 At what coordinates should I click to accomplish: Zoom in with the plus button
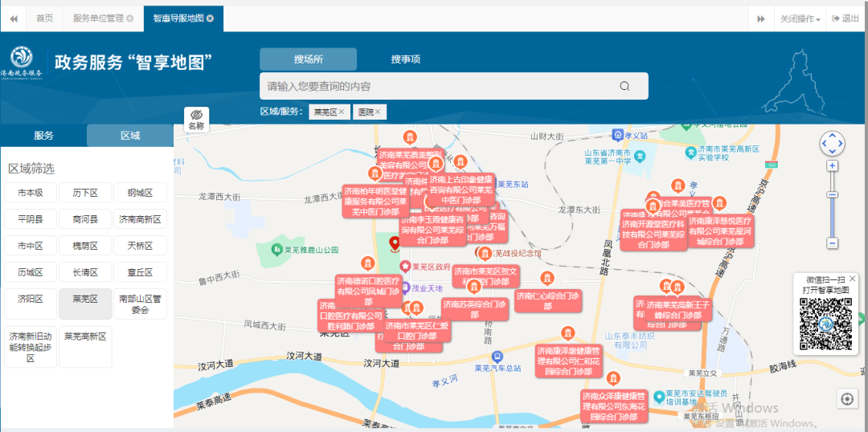click(832, 165)
